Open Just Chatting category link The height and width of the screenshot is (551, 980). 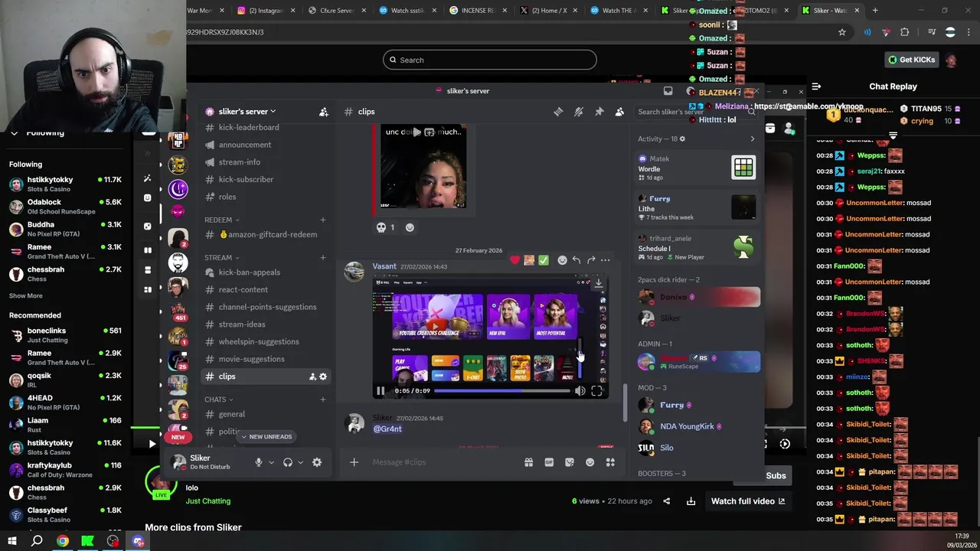coord(208,501)
